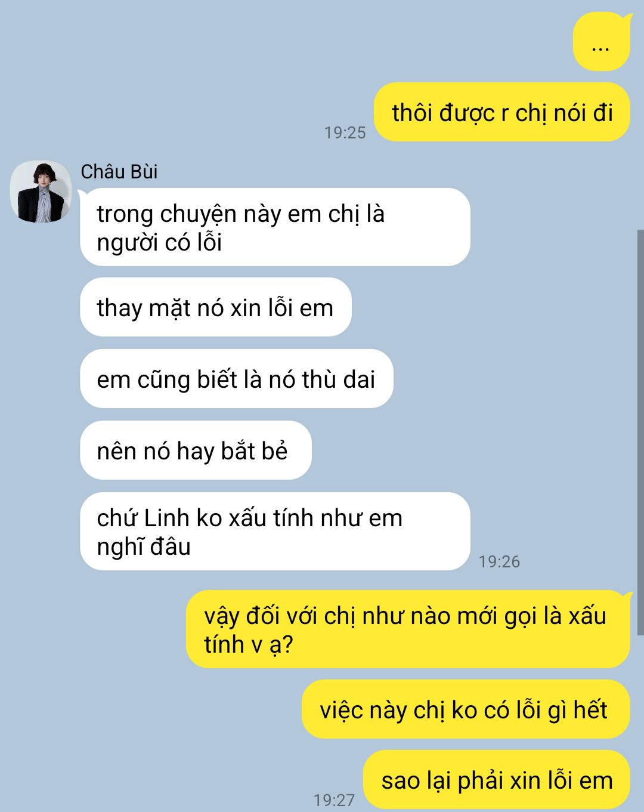Click the 19:25 timestamp
Viewport: 644px width, 812px height.
pos(345,132)
